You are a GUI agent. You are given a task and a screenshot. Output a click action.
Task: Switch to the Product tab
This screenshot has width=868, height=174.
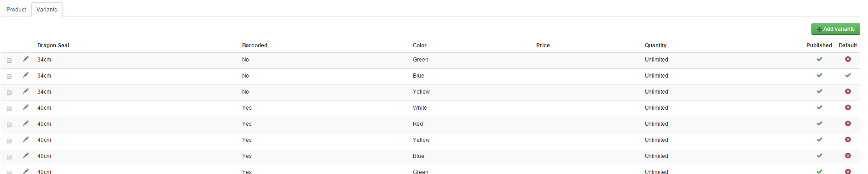pos(16,10)
